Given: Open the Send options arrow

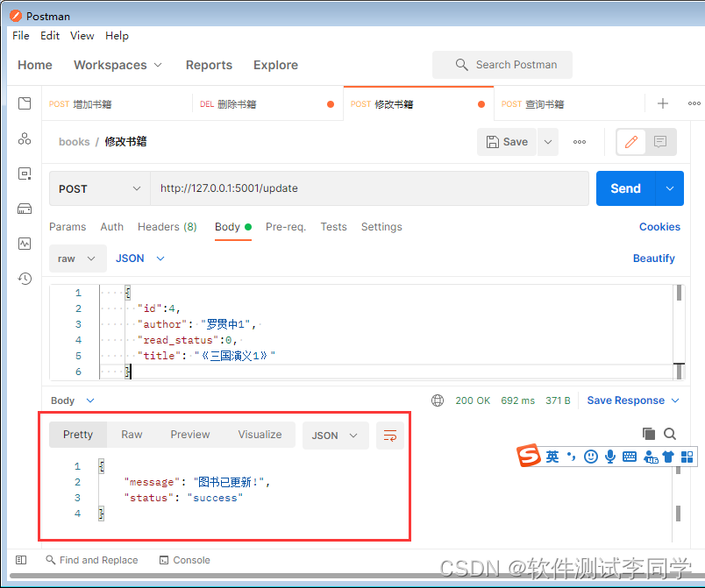Looking at the screenshot, I should click(670, 188).
